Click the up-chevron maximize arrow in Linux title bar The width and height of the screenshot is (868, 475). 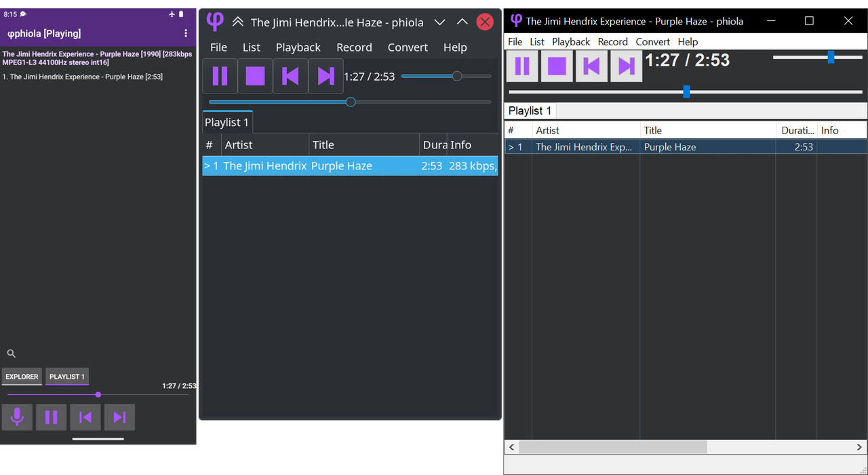pyautogui.click(x=462, y=22)
